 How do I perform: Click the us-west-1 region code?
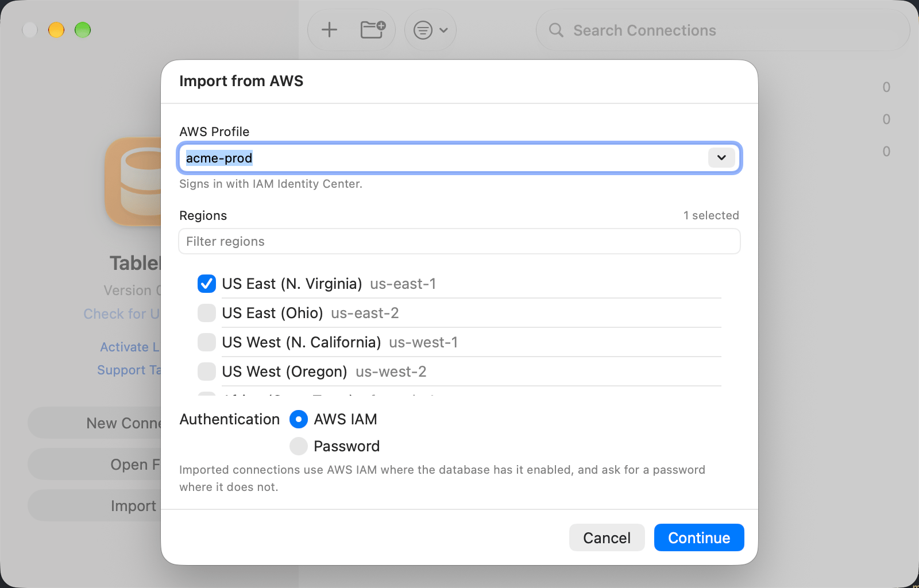click(423, 342)
